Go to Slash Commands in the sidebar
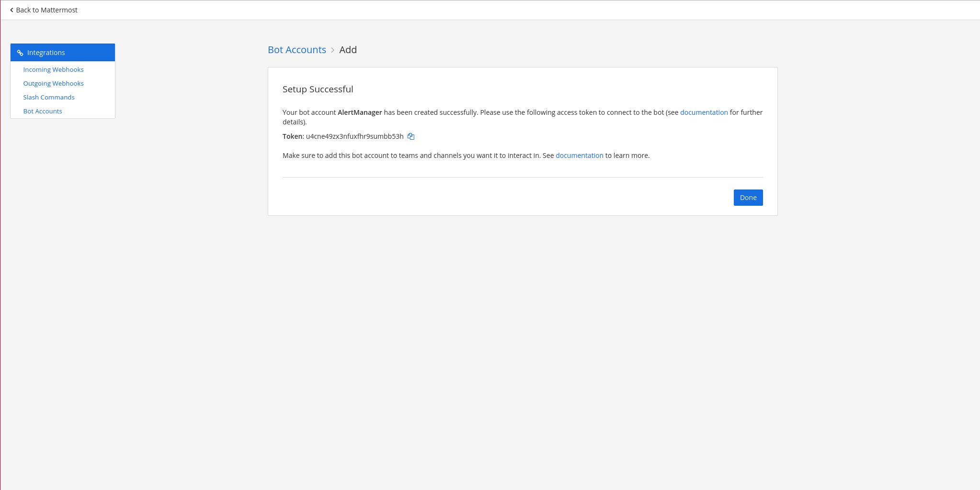This screenshot has width=980, height=490. pyautogui.click(x=49, y=97)
